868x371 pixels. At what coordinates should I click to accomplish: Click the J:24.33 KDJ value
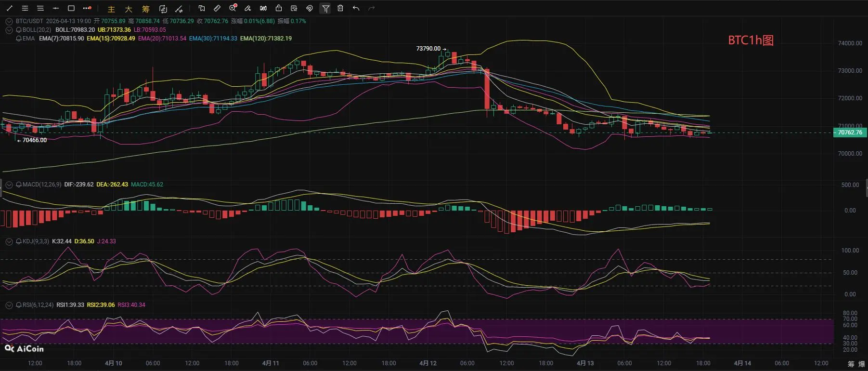[x=106, y=241]
